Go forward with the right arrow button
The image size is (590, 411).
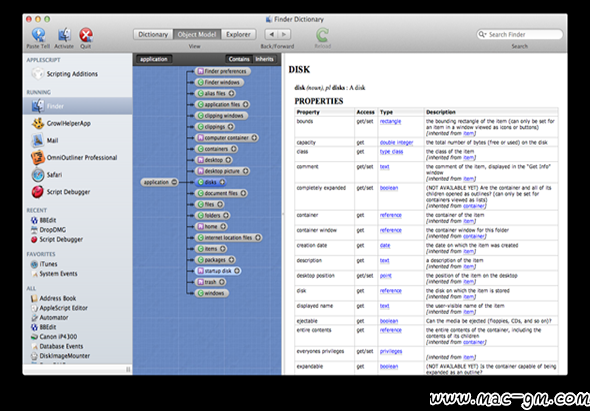[284, 34]
